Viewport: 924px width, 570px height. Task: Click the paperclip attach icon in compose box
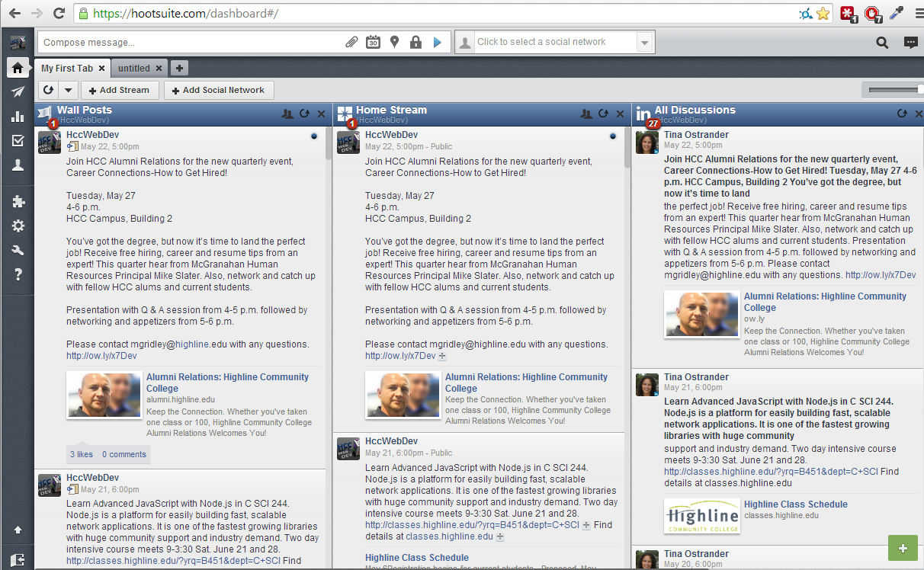(351, 42)
